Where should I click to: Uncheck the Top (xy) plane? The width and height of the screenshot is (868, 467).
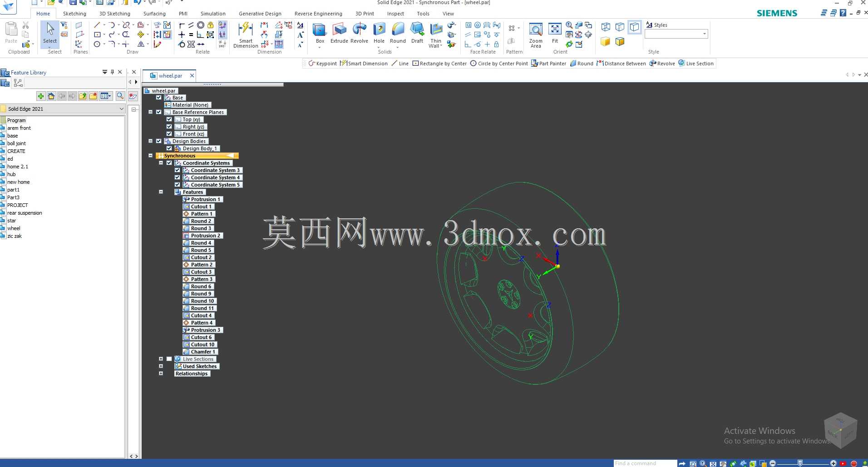[x=169, y=119]
